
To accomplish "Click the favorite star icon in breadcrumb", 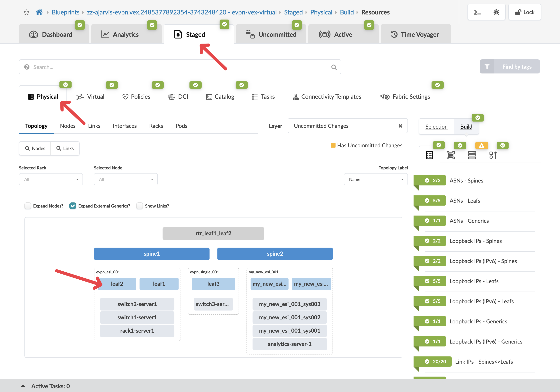I will click(x=26, y=12).
